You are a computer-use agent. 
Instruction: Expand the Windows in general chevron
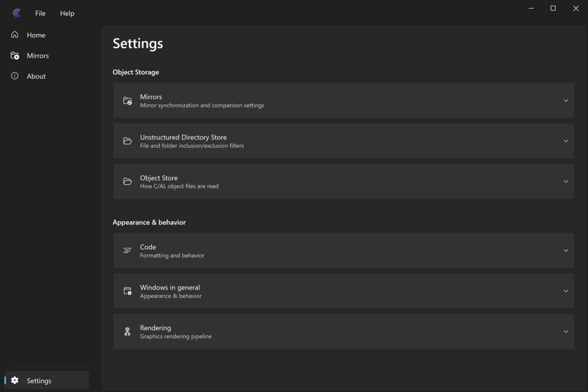pos(566,291)
